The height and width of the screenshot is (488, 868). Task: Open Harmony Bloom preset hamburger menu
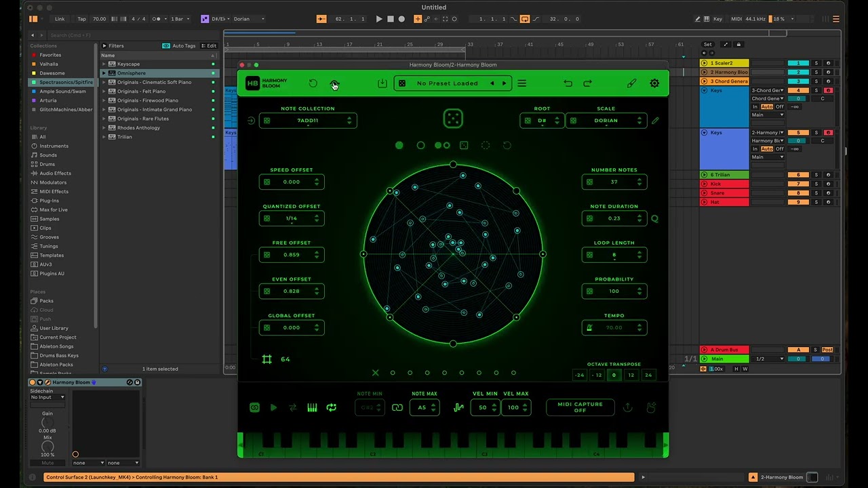coord(522,83)
